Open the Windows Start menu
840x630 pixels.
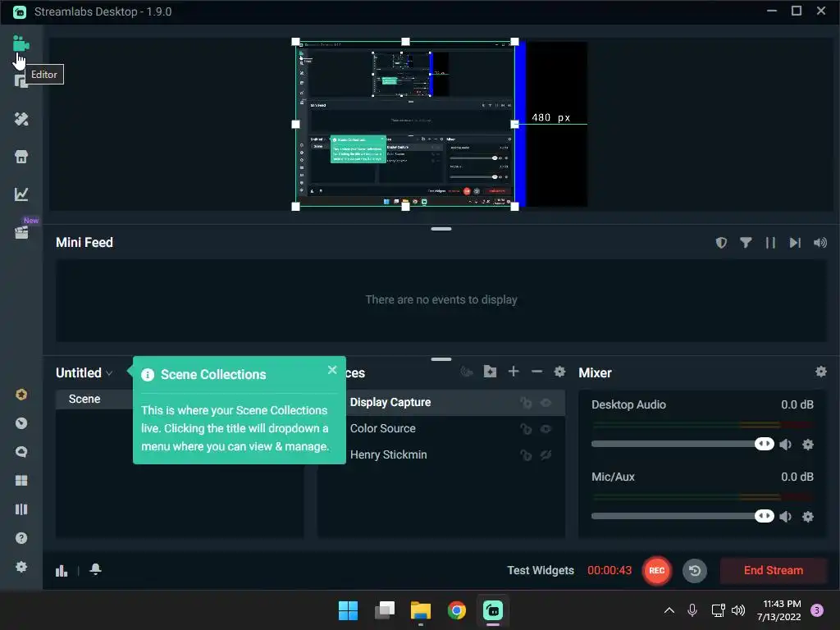348,610
